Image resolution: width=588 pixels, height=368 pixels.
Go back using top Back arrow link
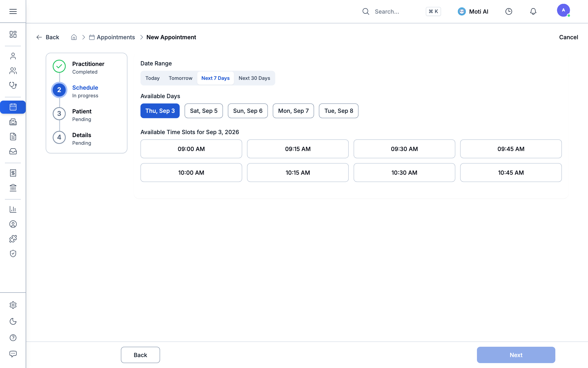(48, 37)
